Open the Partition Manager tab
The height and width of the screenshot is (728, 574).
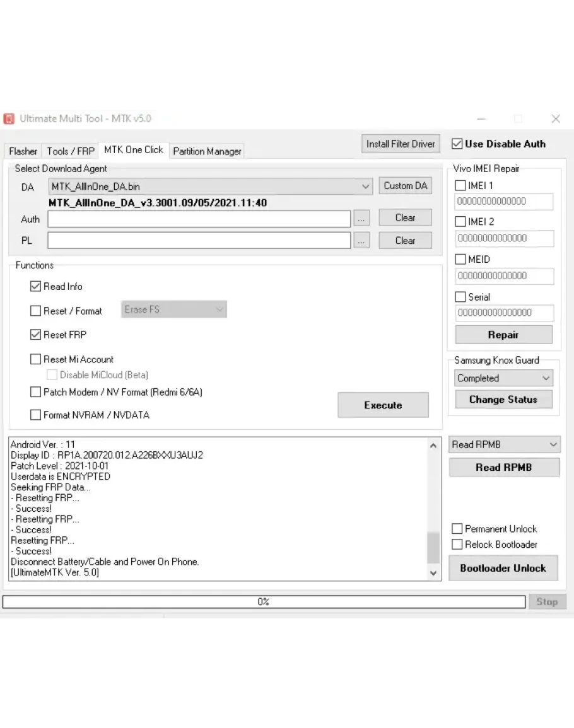click(207, 151)
